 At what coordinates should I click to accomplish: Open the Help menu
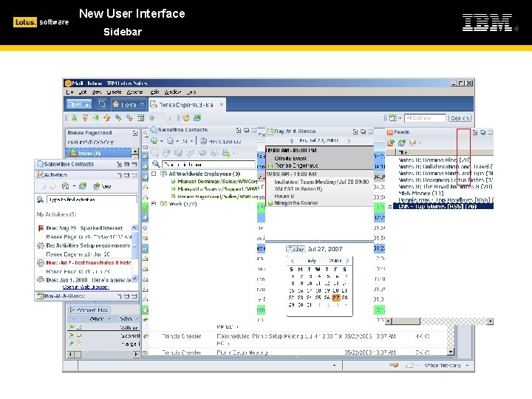coord(191,92)
